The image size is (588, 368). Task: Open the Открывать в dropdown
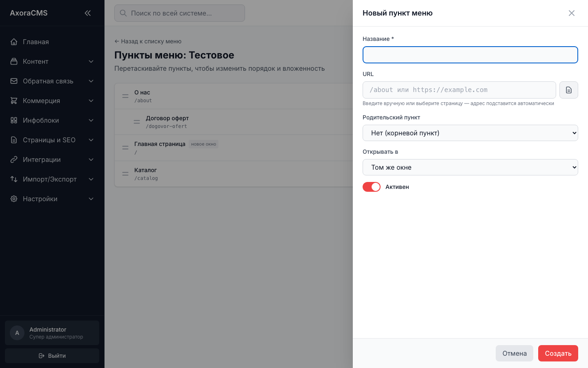pos(470,167)
